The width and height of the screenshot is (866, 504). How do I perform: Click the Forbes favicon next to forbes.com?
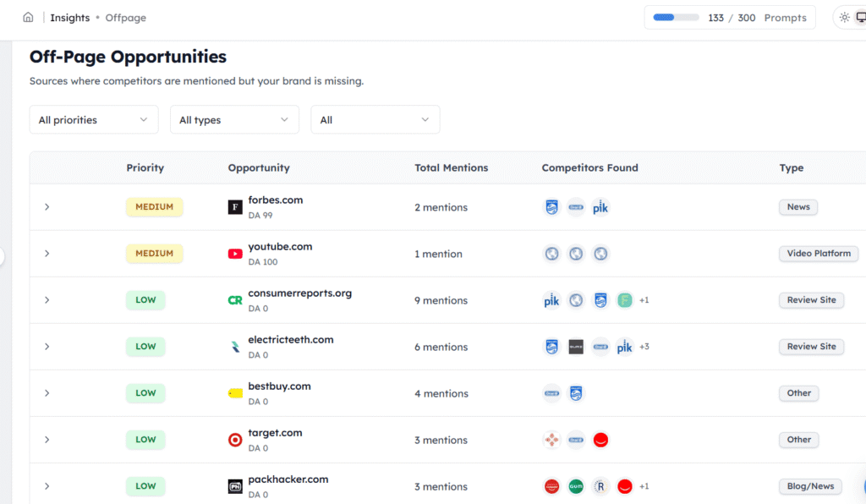tap(235, 206)
